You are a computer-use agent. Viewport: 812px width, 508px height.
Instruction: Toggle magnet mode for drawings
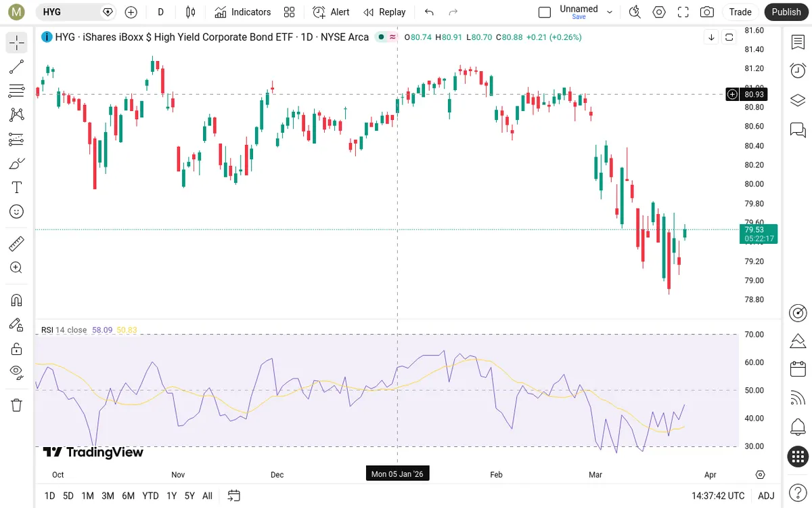tap(17, 300)
